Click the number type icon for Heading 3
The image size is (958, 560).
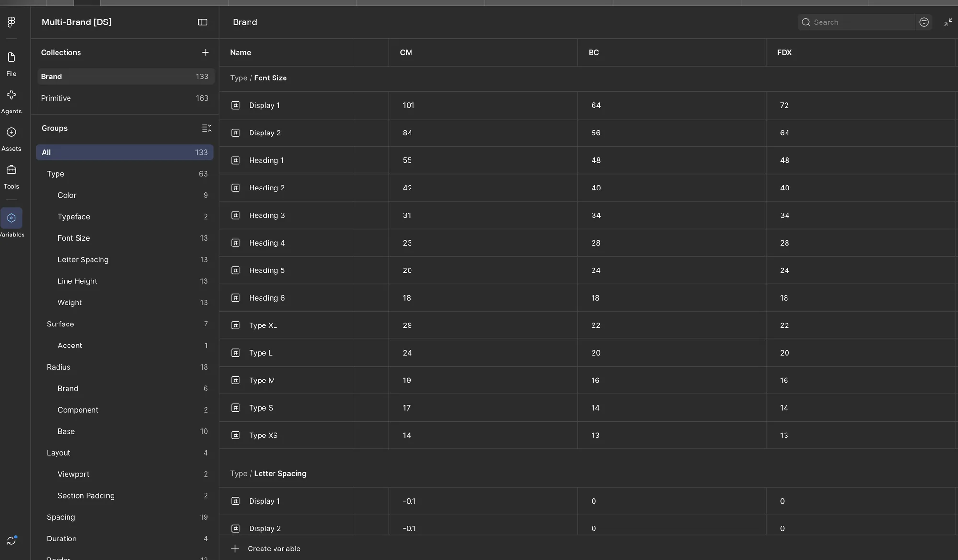236,215
